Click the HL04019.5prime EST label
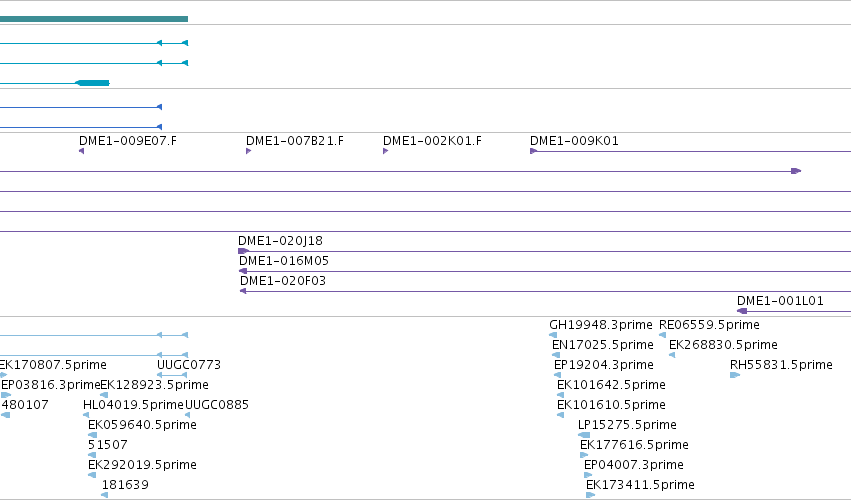The image size is (851, 500). (x=133, y=405)
